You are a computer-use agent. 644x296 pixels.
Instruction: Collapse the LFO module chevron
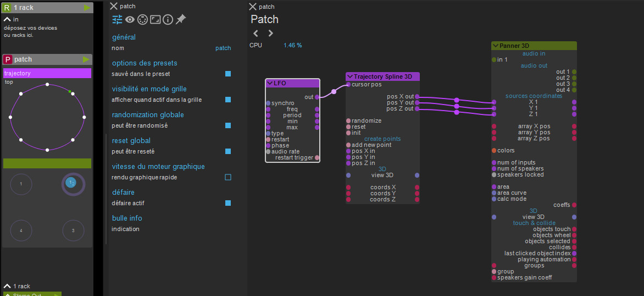pyautogui.click(x=270, y=84)
